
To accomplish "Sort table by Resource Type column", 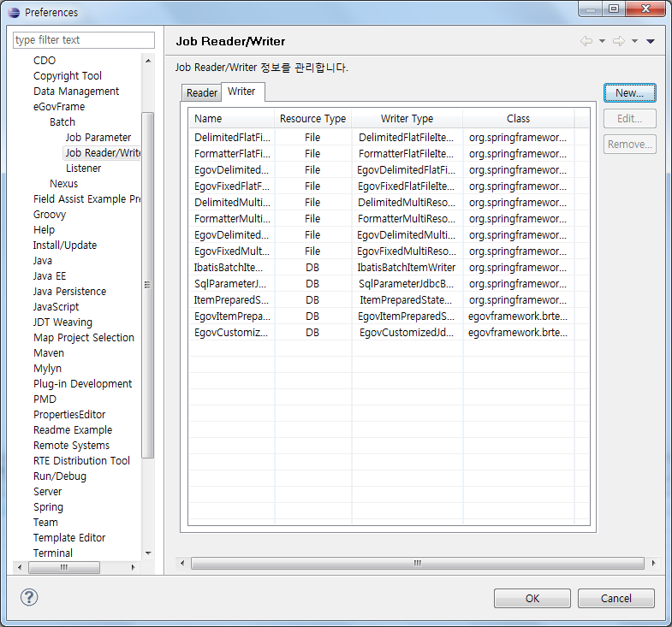I will pos(312,119).
